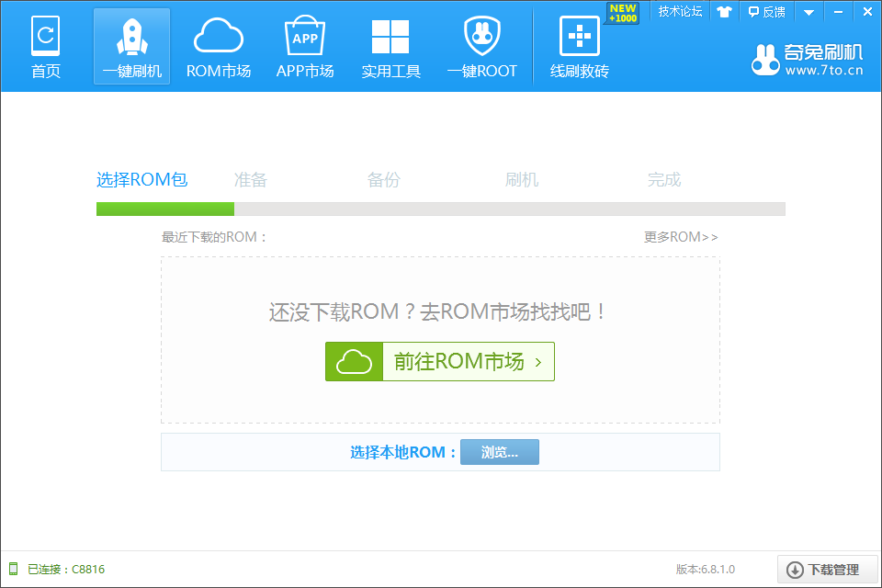Expand the title bar dropdown arrow menu
Screen dimensions: 882x588
click(x=808, y=11)
